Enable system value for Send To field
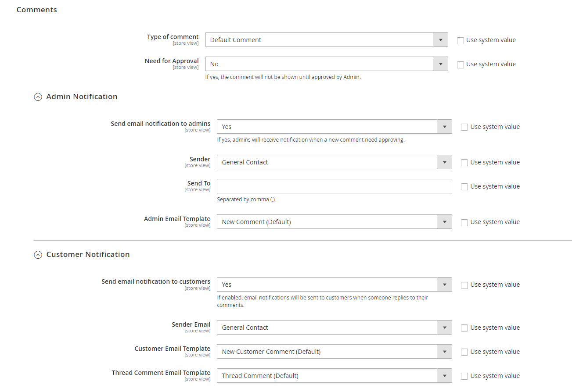This screenshot has width=572, height=392. pos(464,187)
